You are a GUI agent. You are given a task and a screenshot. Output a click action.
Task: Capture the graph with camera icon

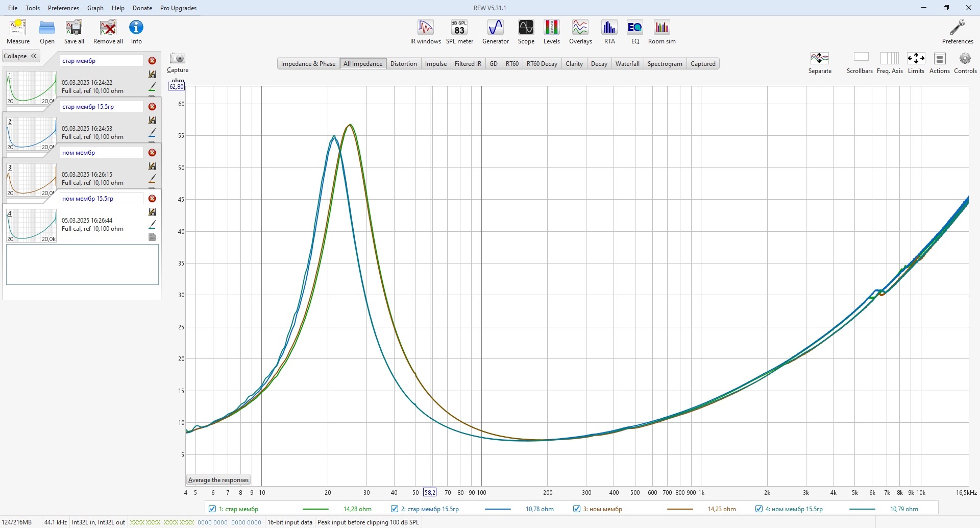[178, 63]
